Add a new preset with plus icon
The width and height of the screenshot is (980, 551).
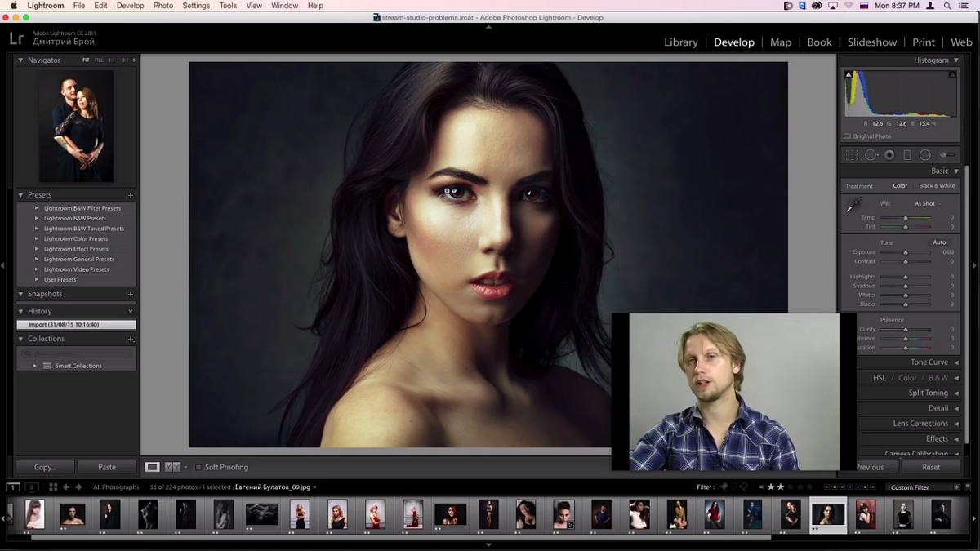coord(131,195)
